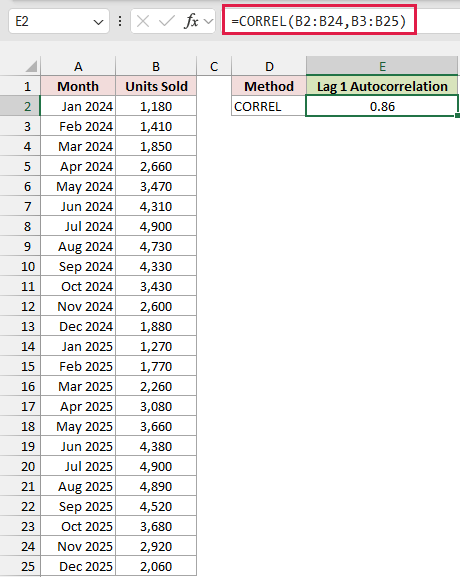460x577 pixels.
Task: Click the Aug 2024 cell
Action: point(78,246)
